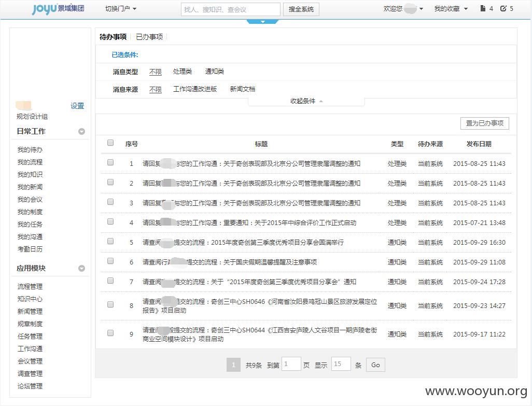Check the box for row 3

click(x=110, y=202)
